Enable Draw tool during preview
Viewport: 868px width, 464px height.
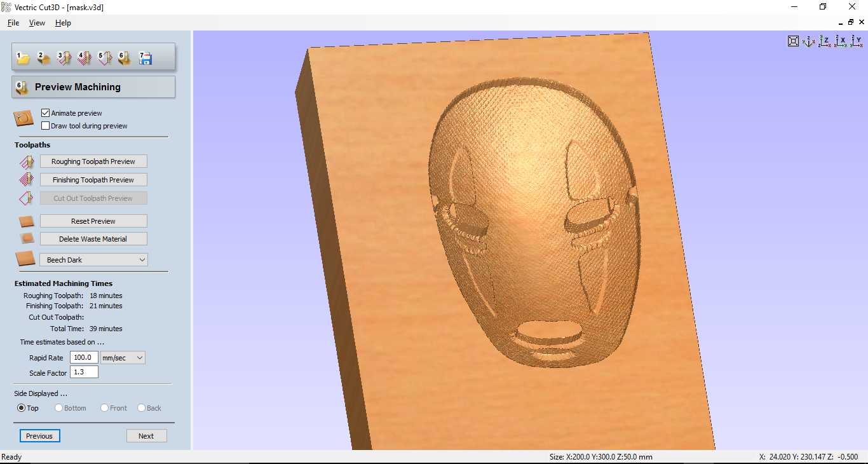[x=45, y=125]
